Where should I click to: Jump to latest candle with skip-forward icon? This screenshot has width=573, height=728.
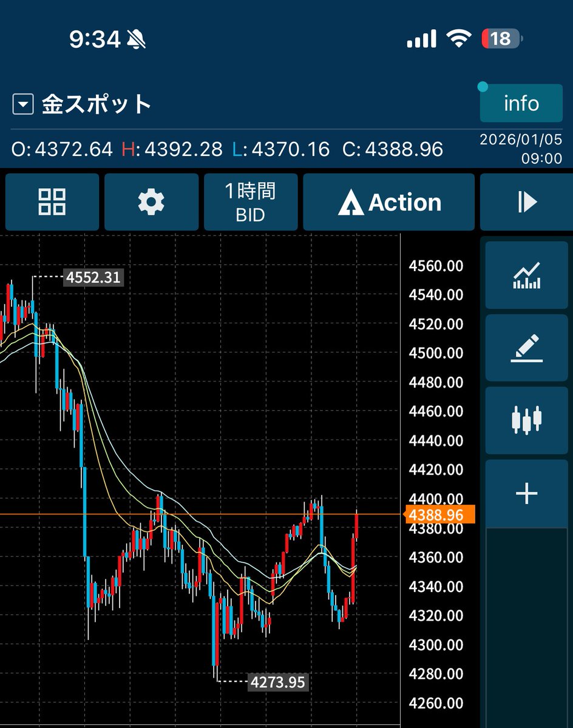pyautogui.click(x=527, y=202)
